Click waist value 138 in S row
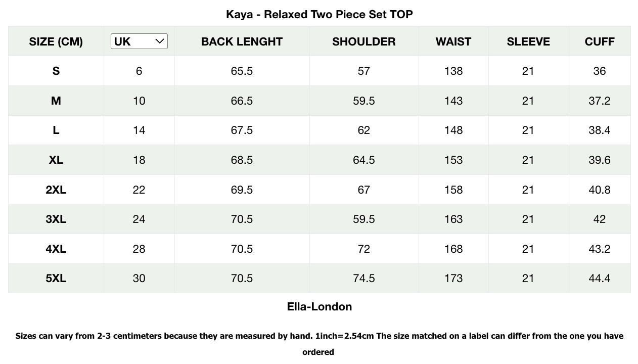This screenshot has height=364, width=638. (453, 71)
